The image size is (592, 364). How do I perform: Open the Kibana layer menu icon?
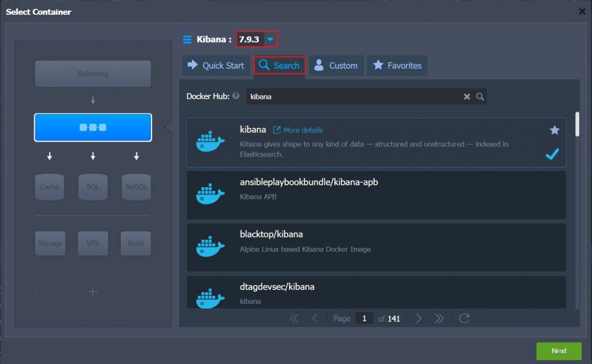pos(187,39)
